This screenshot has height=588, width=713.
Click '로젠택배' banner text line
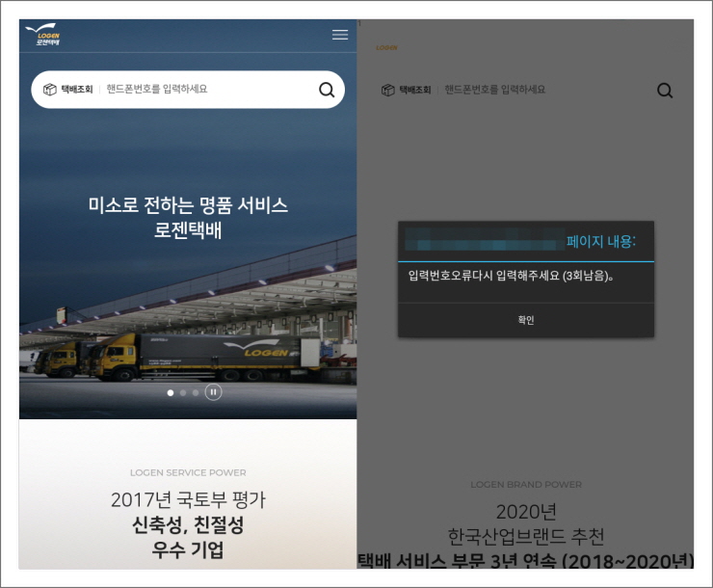tap(188, 229)
